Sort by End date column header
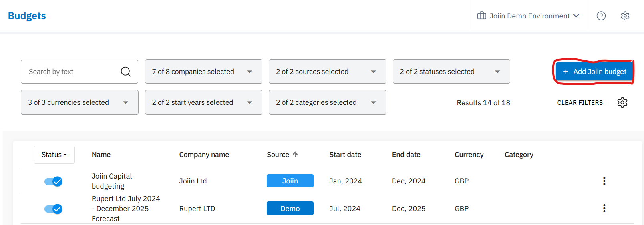Image resolution: width=644 pixels, height=225 pixels. (406, 155)
